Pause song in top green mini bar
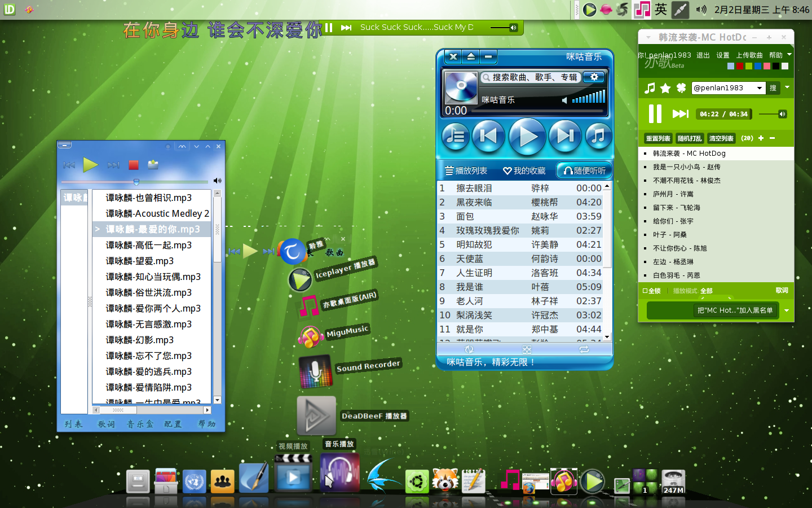The height and width of the screenshot is (508, 812). pyautogui.click(x=329, y=27)
